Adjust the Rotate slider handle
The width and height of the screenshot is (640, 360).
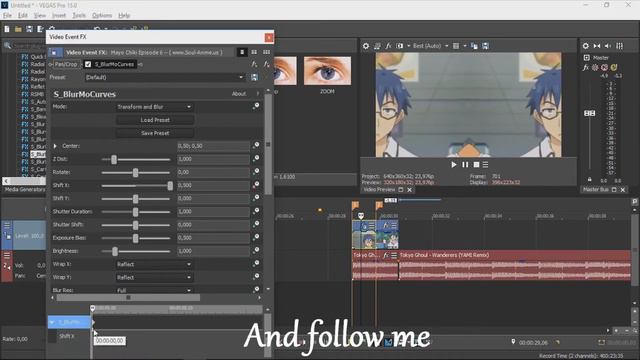point(136,172)
